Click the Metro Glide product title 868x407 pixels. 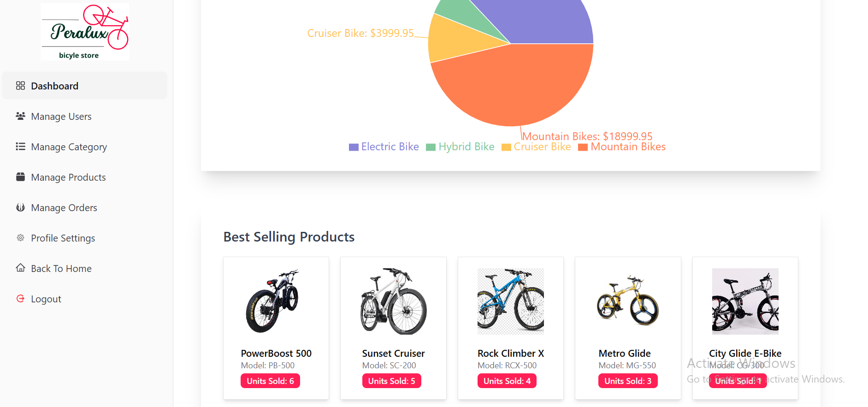pos(625,354)
